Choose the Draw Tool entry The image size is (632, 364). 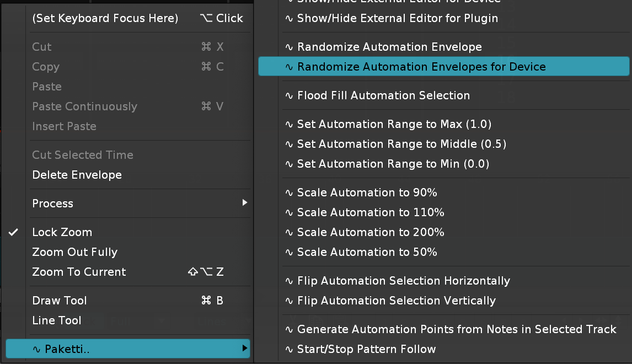pos(60,301)
